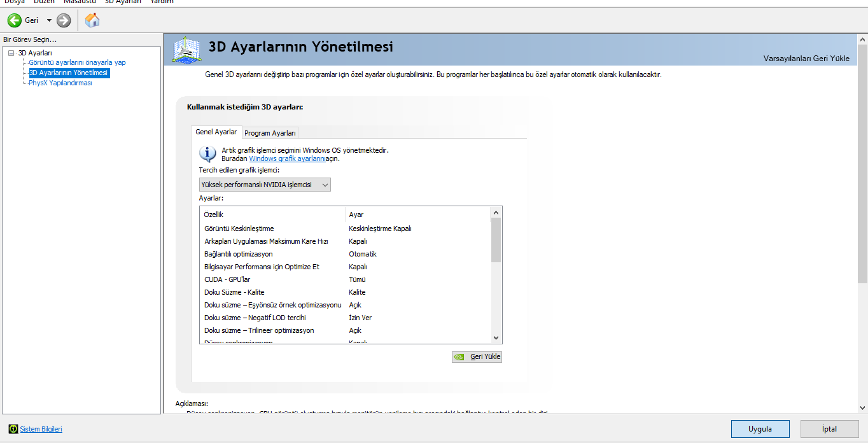This screenshot has width=868, height=443.
Task: Open Masaüstü menu
Action: point(80,1)
